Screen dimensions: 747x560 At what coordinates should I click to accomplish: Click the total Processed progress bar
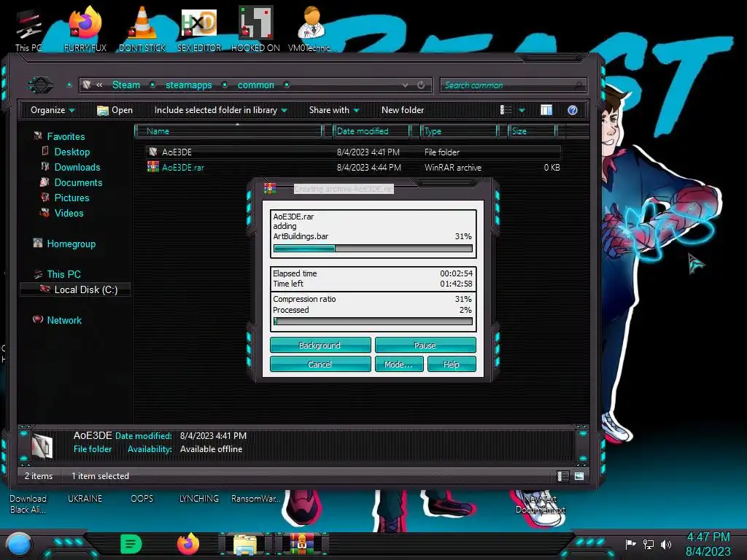(373, 322)
